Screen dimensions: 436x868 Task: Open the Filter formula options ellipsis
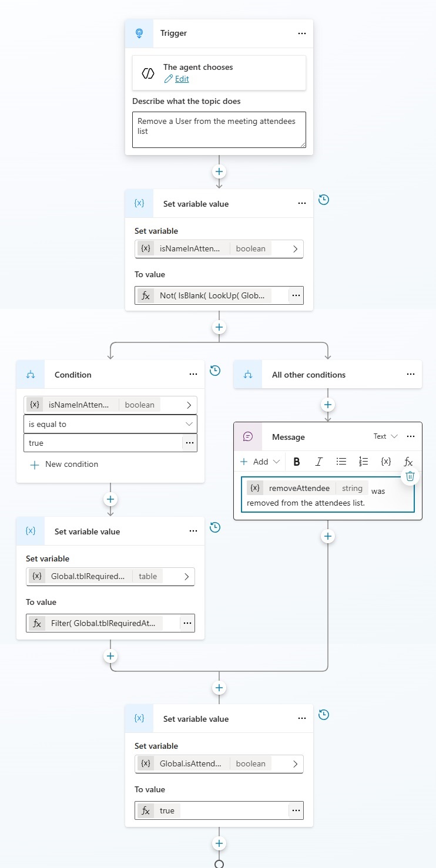(187, 623)
